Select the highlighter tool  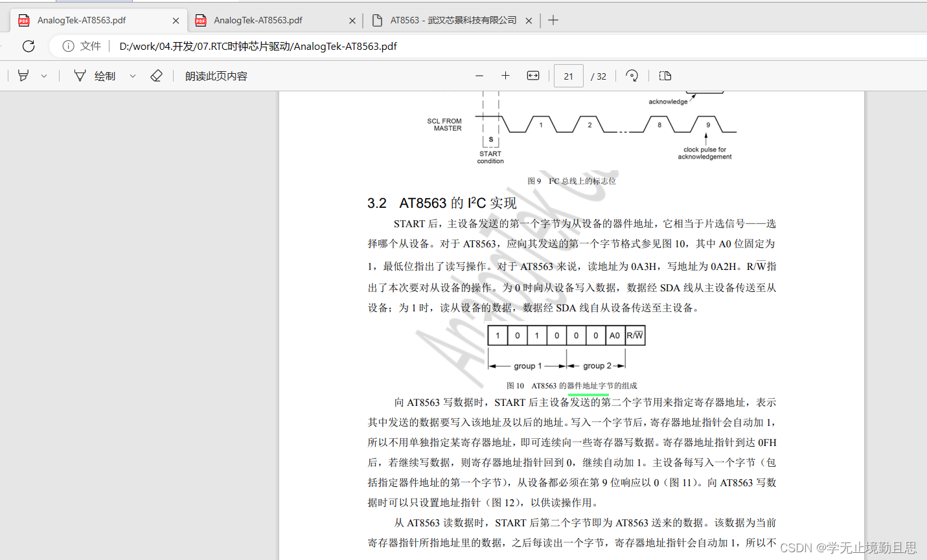click(x=23, y=76)
